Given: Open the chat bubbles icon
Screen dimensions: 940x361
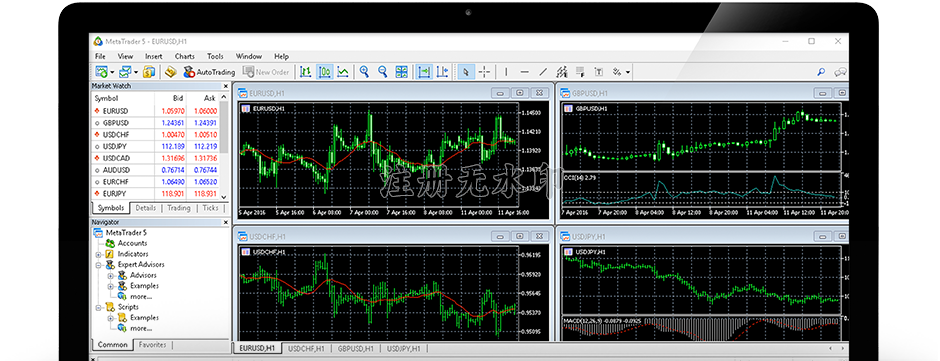Looking at the screenshot, I should pyautogui.click(x=840, y=72).
